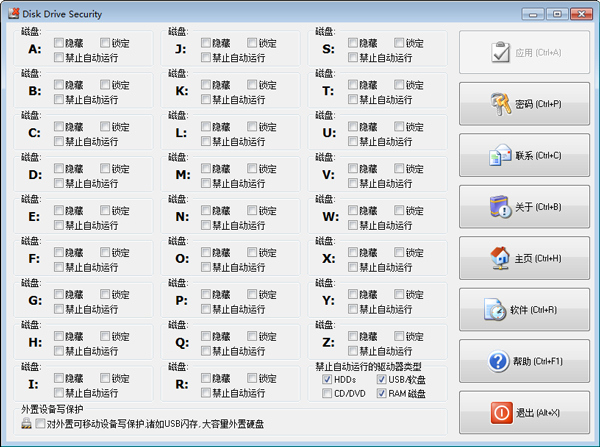Check 禁止自动运行 for drive W:

353,225
